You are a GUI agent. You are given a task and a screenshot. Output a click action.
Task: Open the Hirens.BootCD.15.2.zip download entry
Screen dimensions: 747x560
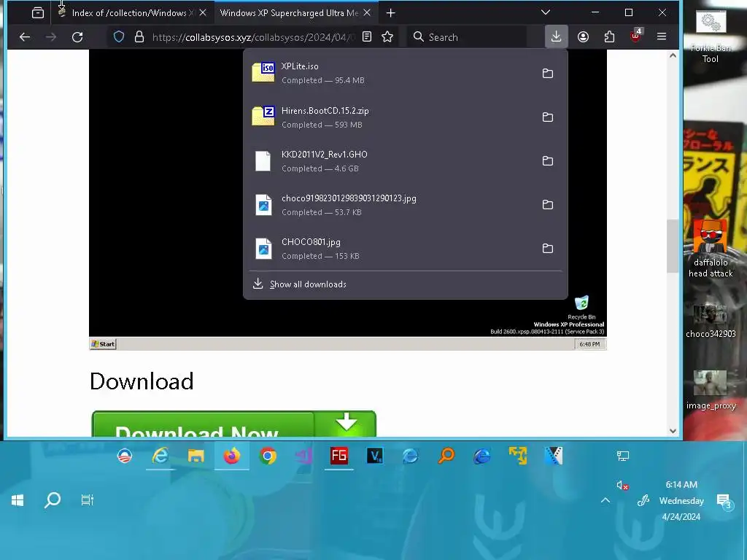tap(391, 117)
